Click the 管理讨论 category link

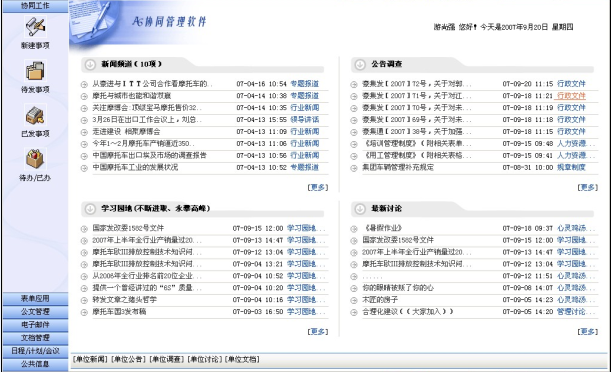[576, 312]
